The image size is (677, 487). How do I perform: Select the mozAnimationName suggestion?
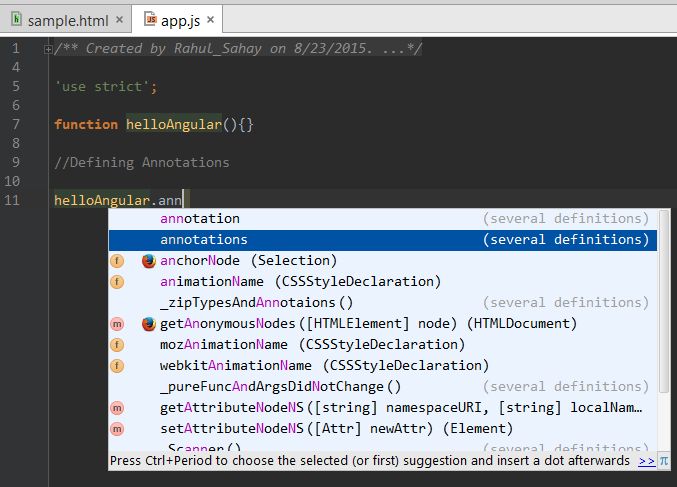pyautogui.click(x=383, y=345)
